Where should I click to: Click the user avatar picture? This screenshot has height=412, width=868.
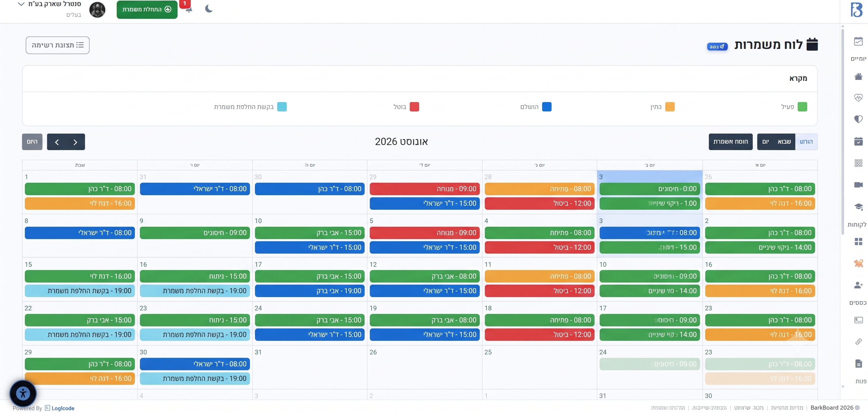pos(97,9)
